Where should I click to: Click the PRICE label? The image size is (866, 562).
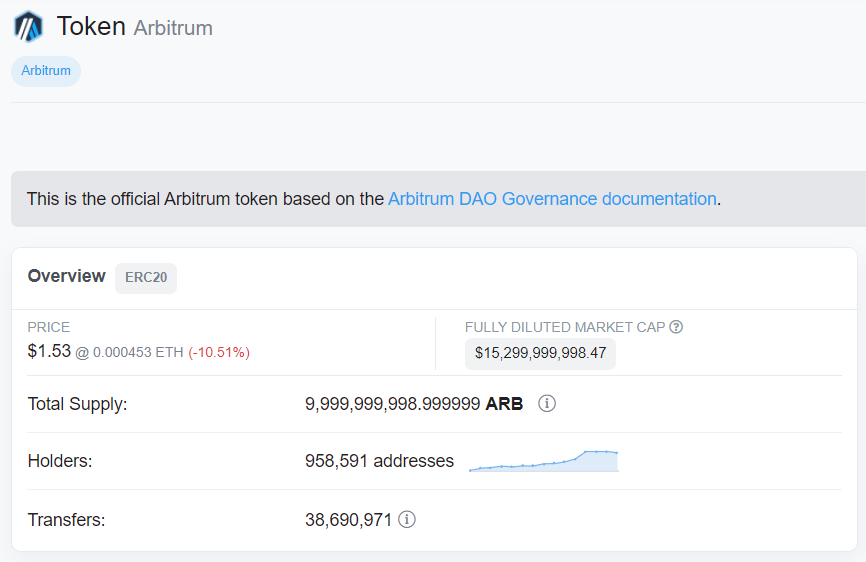coord(49,327)
